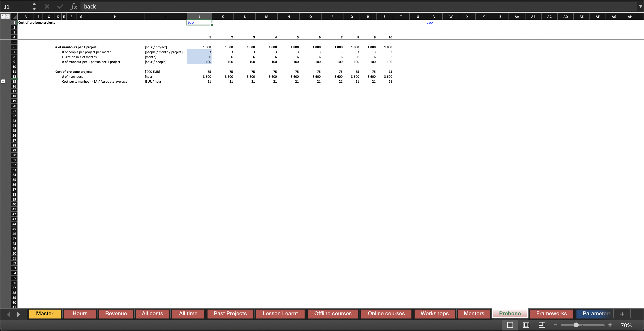Switch to the Master sheet tab

45,314
